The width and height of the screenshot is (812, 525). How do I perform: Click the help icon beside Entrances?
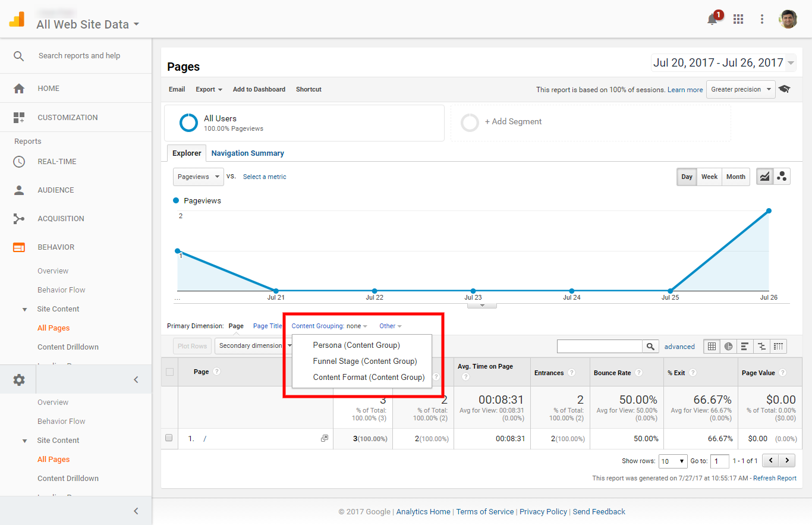pos(571,373)
